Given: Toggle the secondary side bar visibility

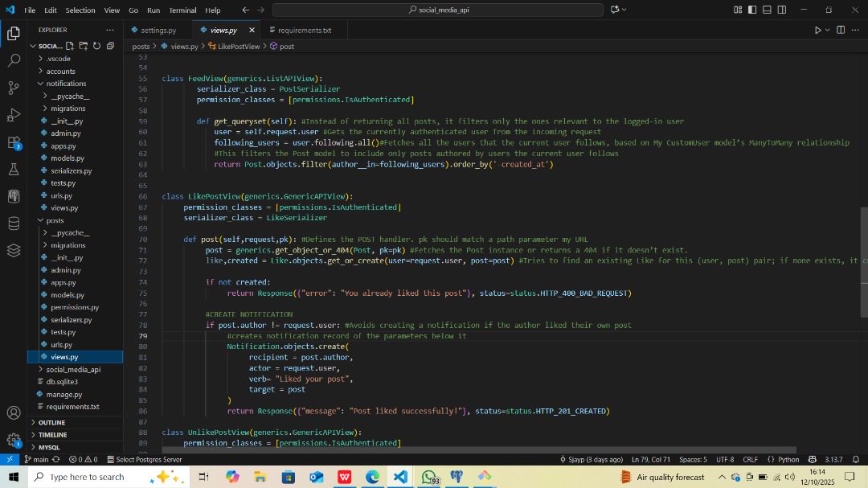Looking at the screenshot, I should click(x=782, y=10).
